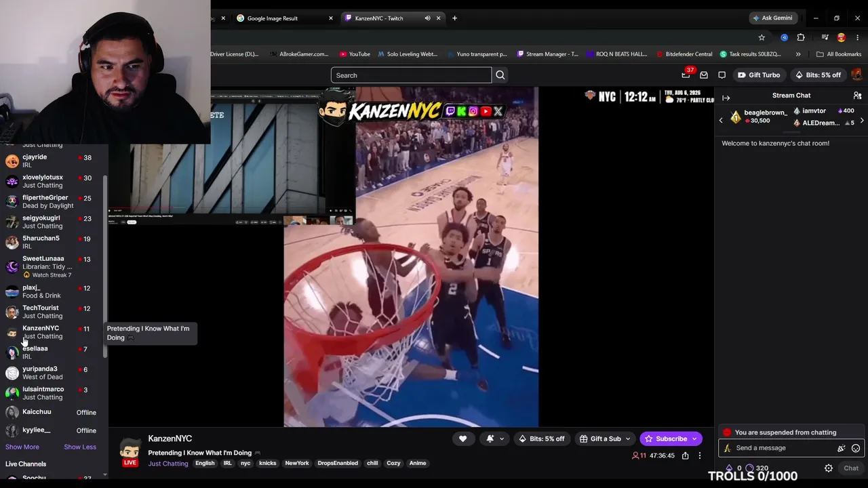Click the blue browser extension icon

coord(785,37)
